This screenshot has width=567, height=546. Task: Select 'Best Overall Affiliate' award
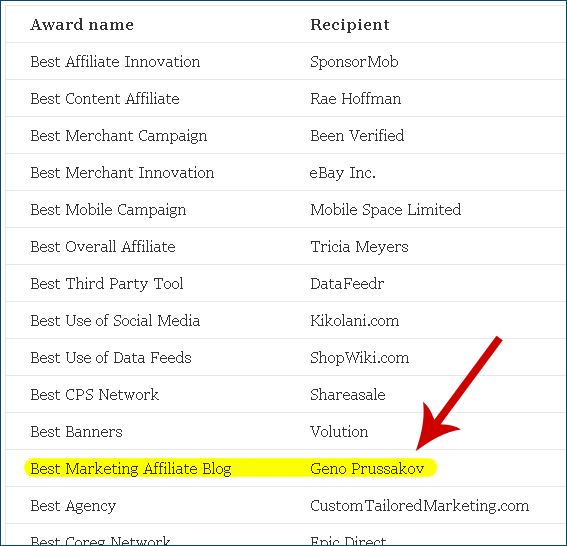[103, 247]
